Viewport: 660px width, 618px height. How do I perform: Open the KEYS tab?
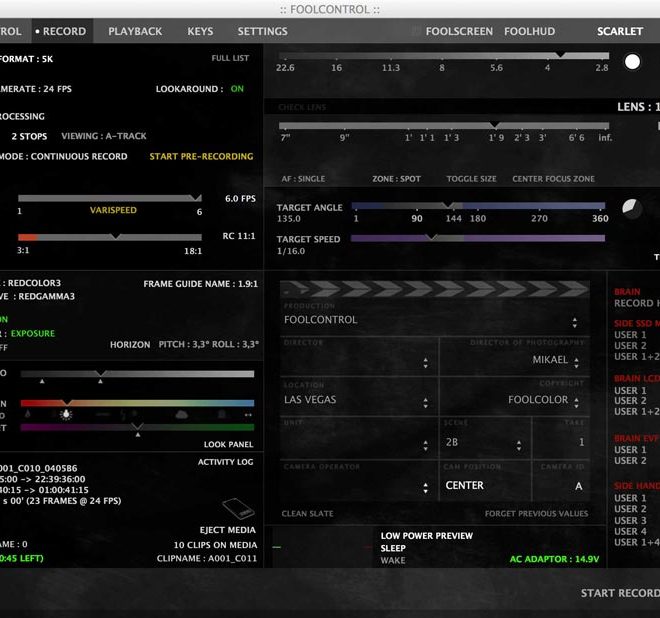200,31
